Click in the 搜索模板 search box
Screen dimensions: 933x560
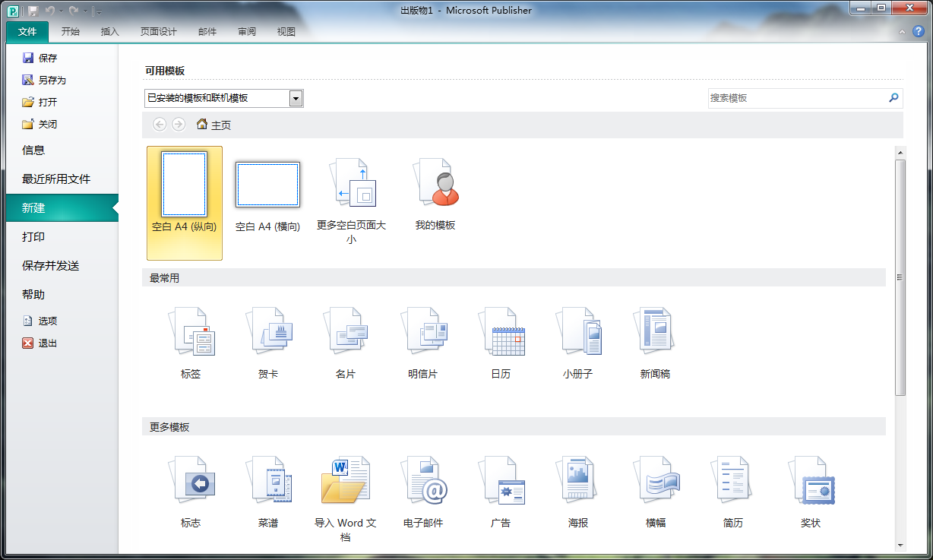[796, 98]
